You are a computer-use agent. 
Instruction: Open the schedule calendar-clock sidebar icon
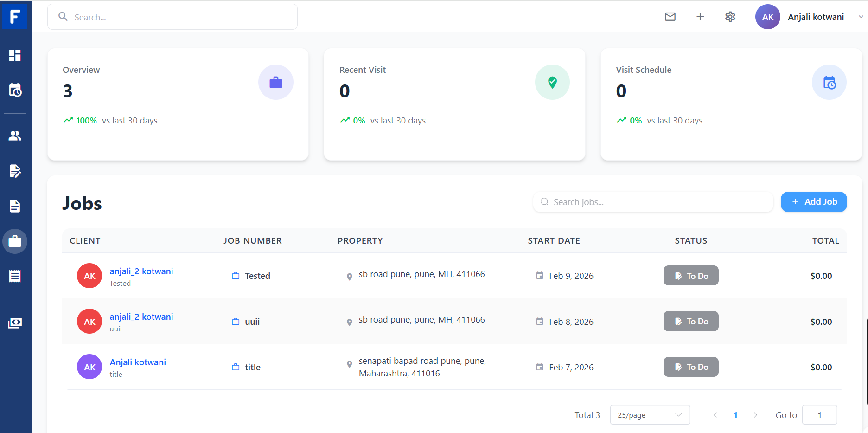click(15, 90)
